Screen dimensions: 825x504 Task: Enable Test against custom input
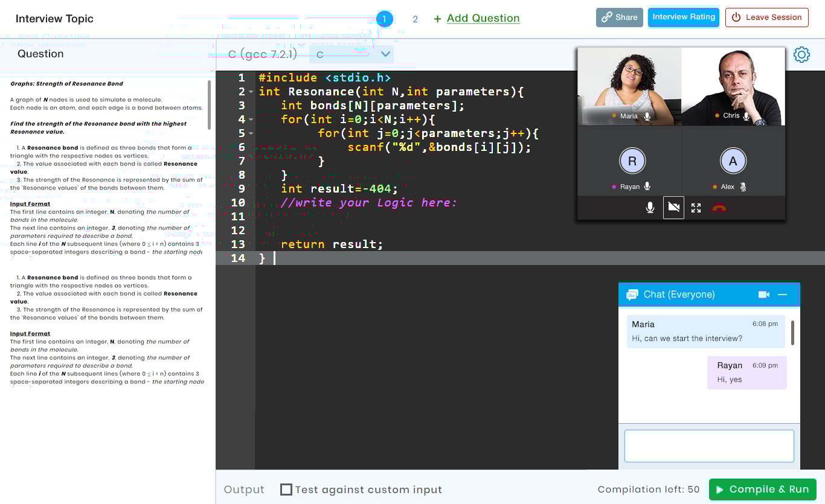[x=286, y=490]
